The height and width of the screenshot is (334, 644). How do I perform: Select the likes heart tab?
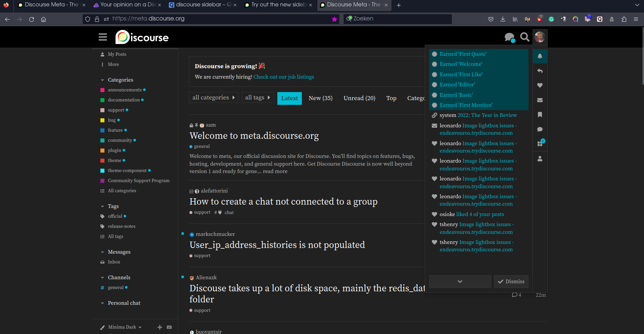[540, 85]
